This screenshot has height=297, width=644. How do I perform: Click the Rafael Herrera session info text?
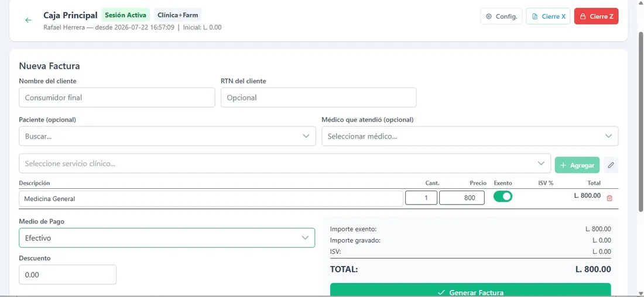(133, 27)
